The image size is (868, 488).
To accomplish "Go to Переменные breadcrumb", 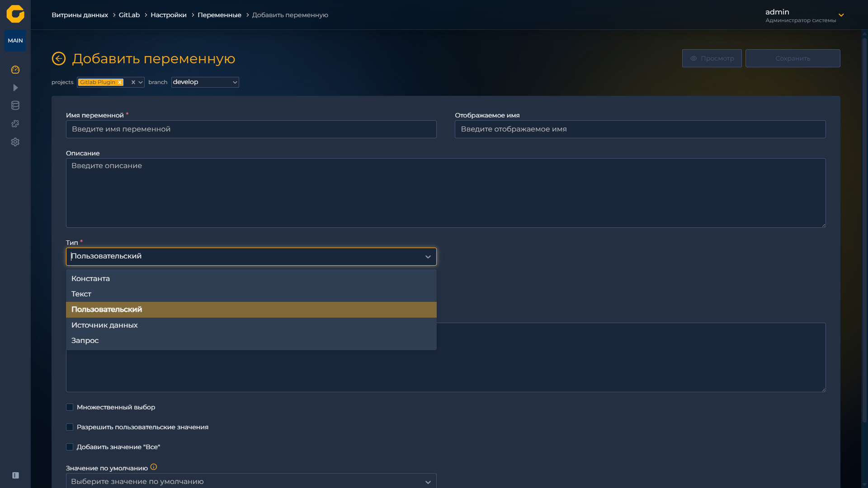I will (219, 15).
